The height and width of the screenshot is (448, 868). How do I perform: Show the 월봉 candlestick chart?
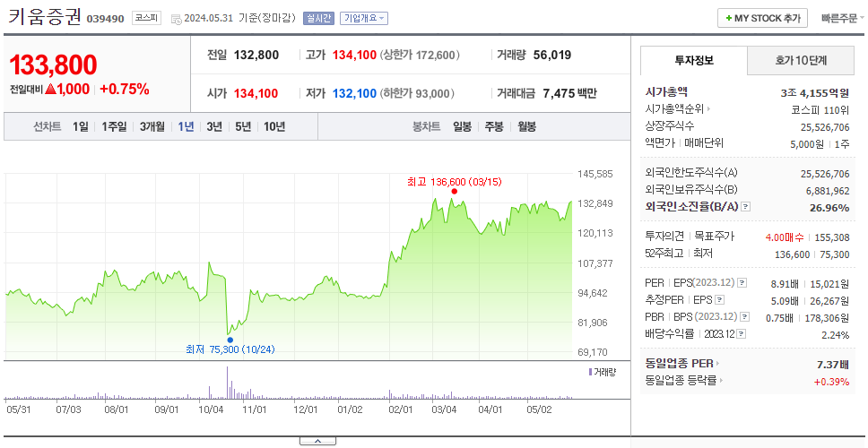(527, 126)
